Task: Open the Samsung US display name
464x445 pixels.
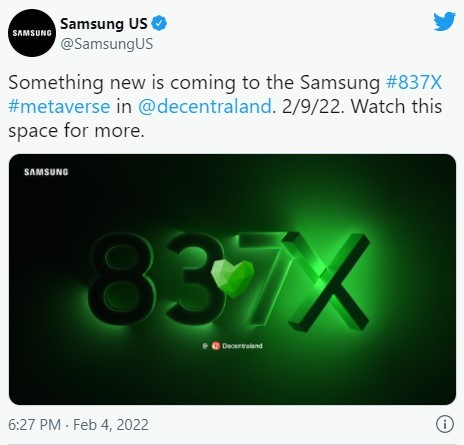Action: click(104, 24)
